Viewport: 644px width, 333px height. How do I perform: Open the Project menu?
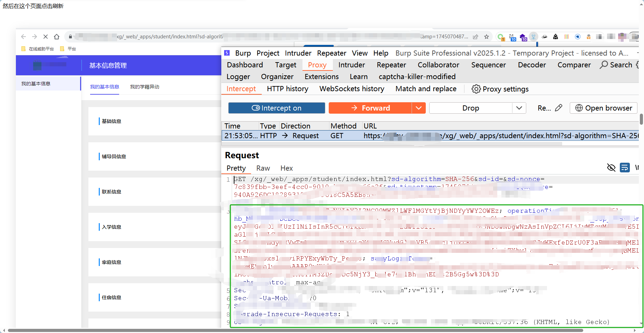pyautogui.click(x=268, y=53)
